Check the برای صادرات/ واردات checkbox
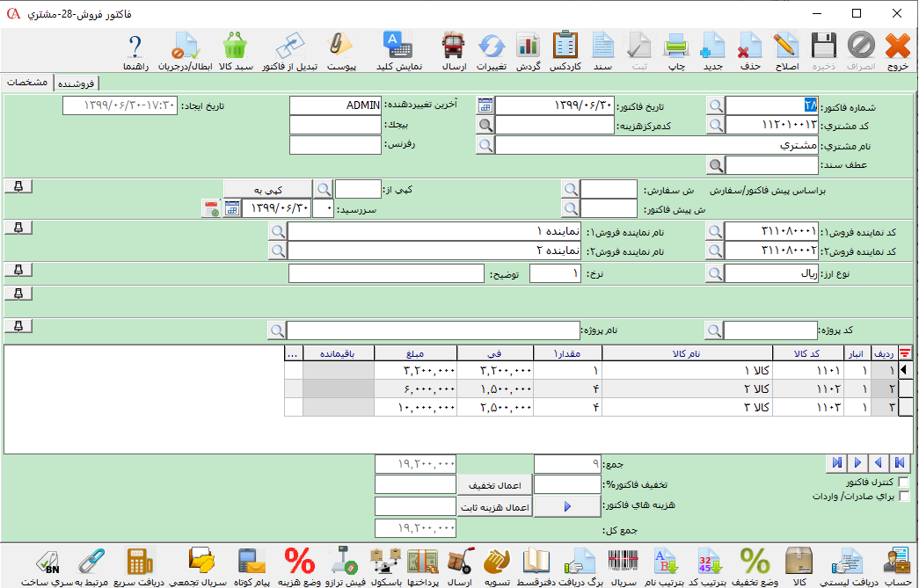 coord(903,497)
